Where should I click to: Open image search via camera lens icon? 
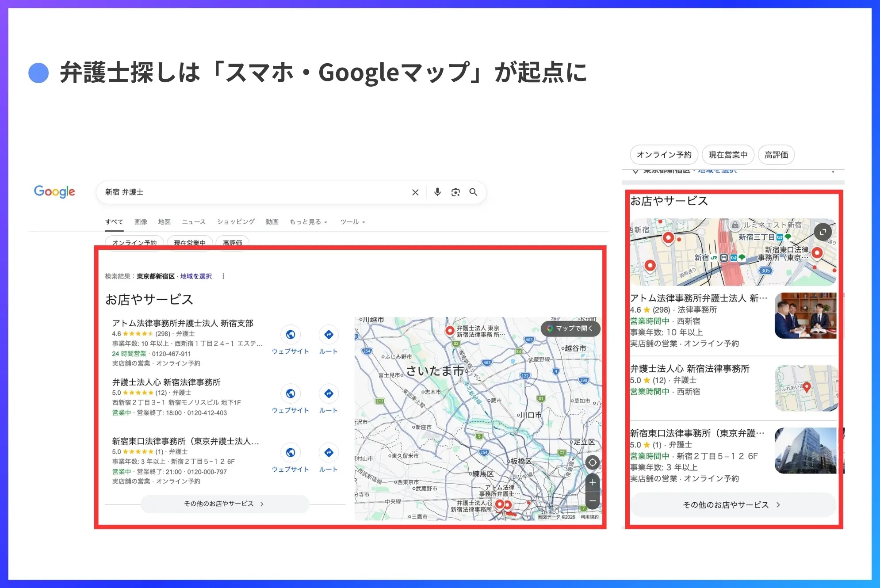[455, 192]
